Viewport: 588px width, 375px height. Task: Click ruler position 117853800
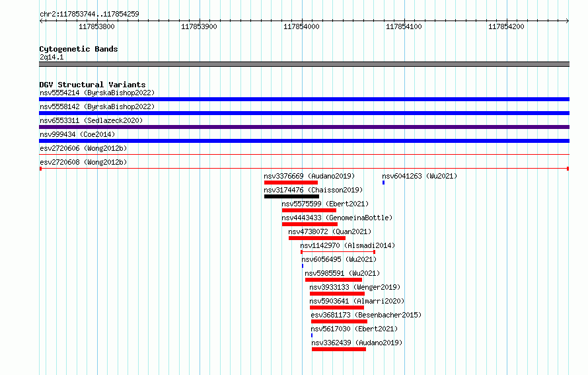pos(96,26)
